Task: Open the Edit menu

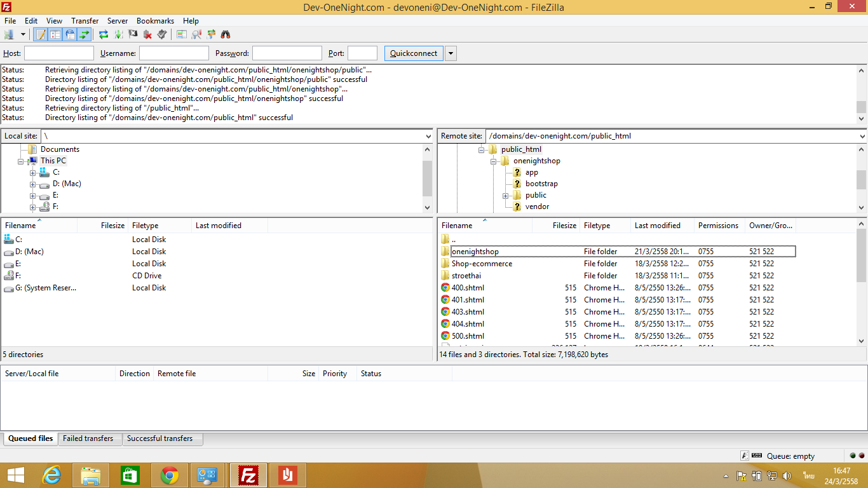Action: [x=31, y=21]
